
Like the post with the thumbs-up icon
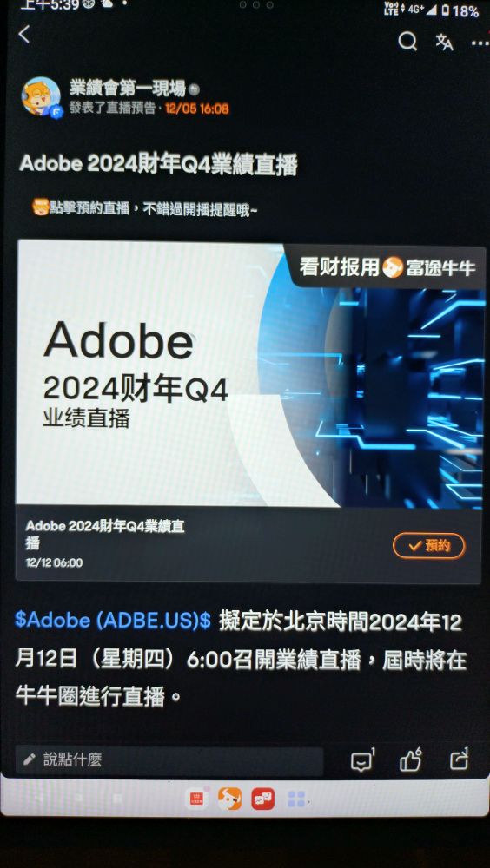click(x=411, y=760)
